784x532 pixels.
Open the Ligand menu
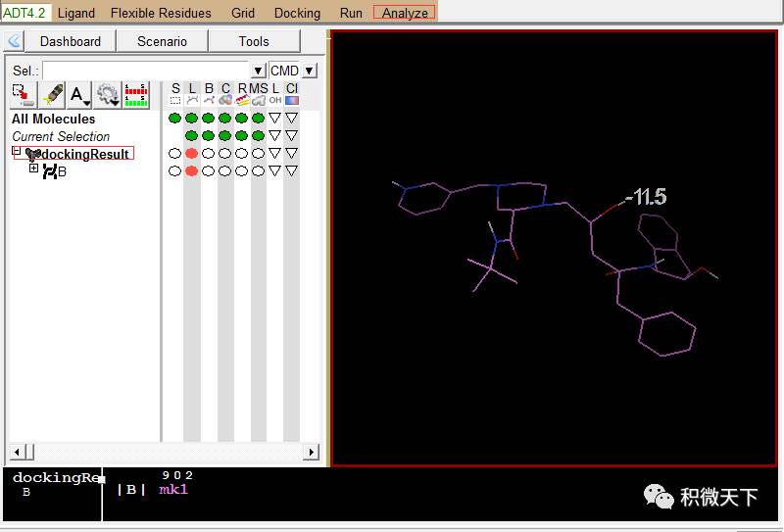click(x=76, y=13)
